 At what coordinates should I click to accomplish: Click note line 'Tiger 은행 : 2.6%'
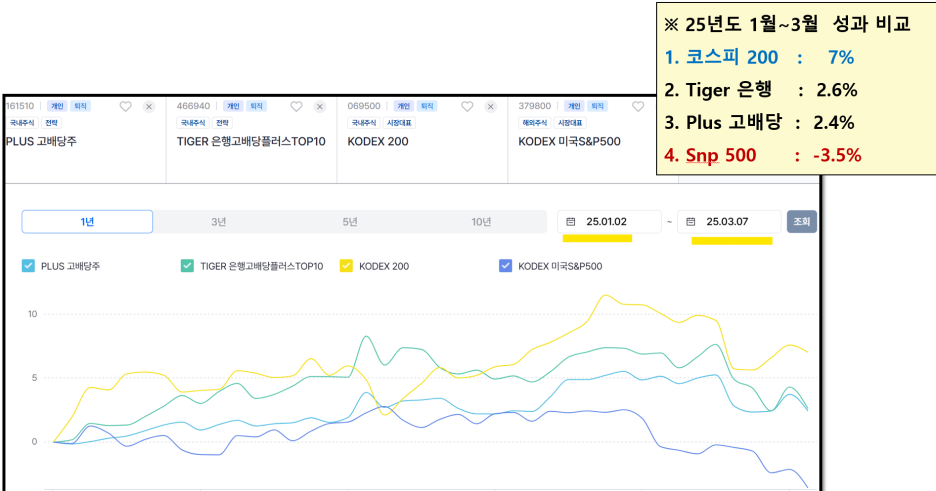760,90
